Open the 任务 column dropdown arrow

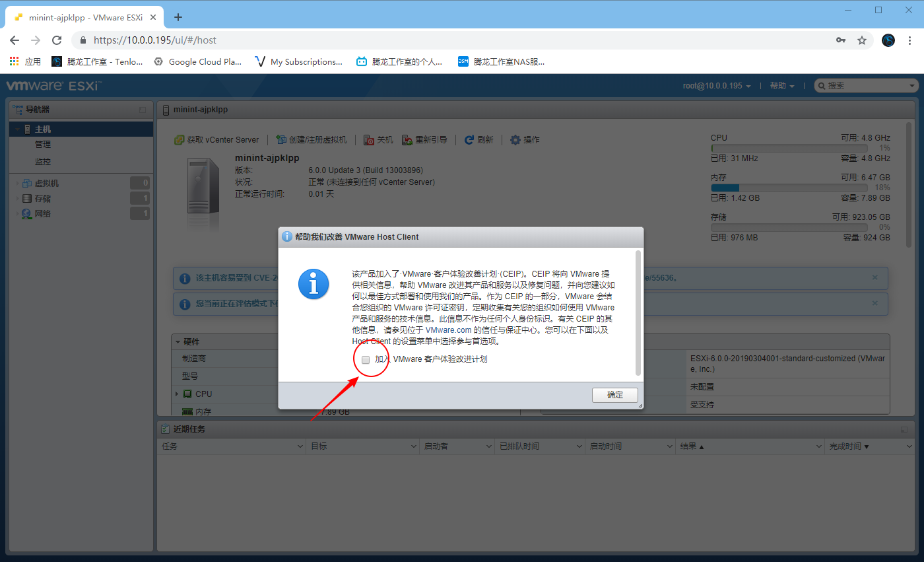coord(300,447)
